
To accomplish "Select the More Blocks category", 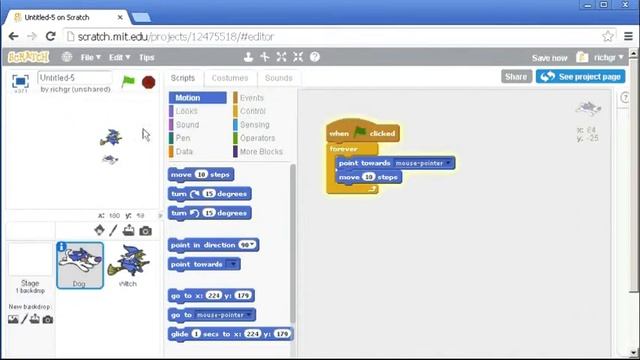I will pos(261,151).
